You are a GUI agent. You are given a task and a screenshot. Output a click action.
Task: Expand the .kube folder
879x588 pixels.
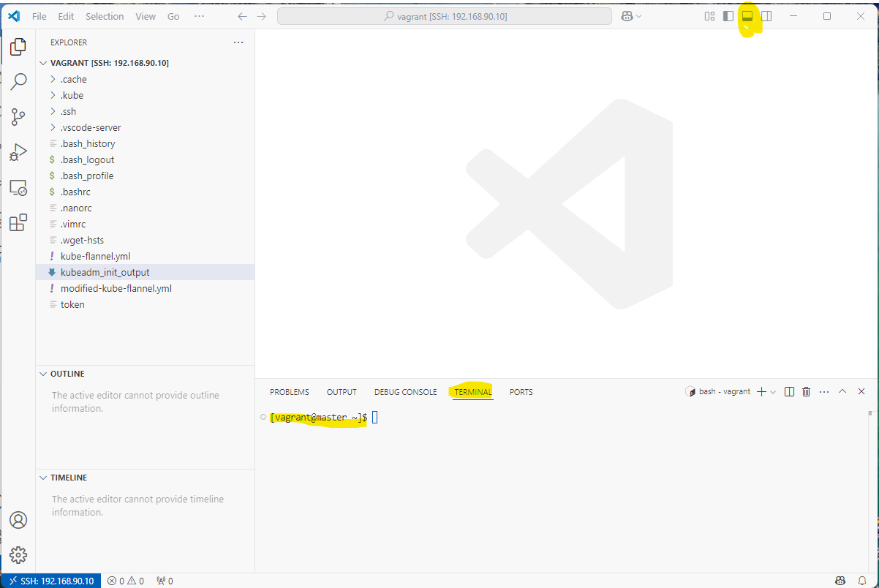(145, 95)
